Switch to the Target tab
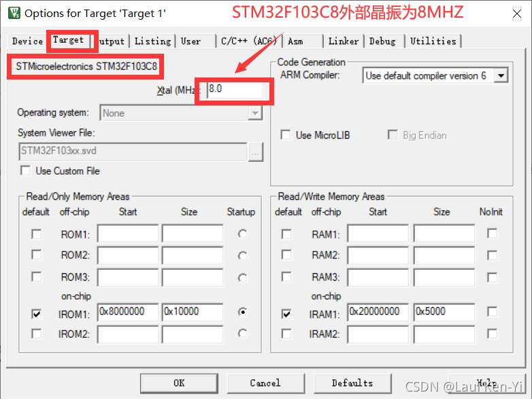532x399 pixels. click(68, 40)
